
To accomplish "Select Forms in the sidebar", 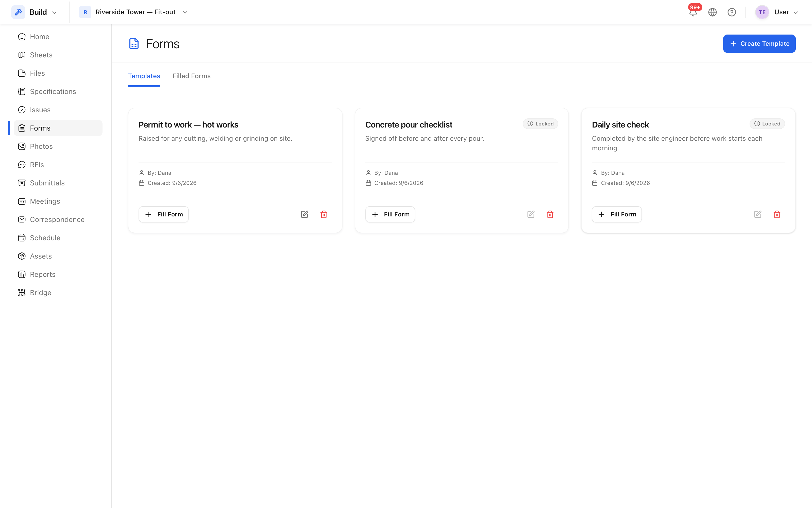I will point(58,128).
